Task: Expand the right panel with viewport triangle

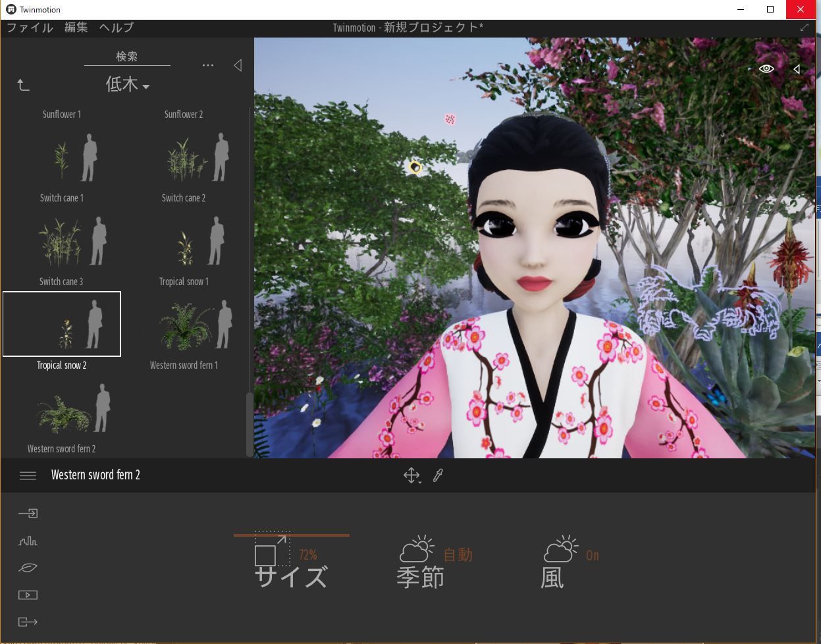Action: 797,69
